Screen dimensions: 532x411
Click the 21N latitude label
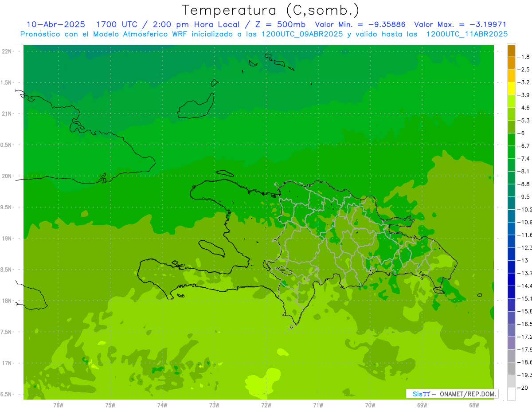7,114
